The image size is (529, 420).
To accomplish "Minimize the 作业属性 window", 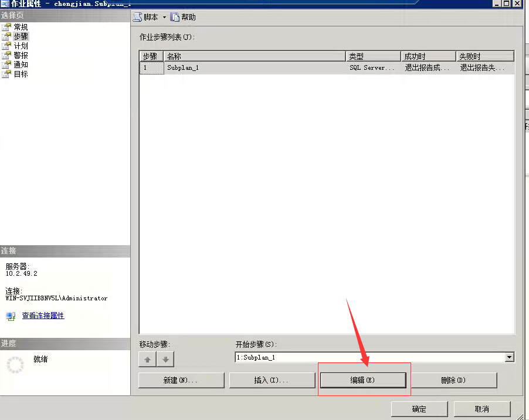I will pos(496,4).
